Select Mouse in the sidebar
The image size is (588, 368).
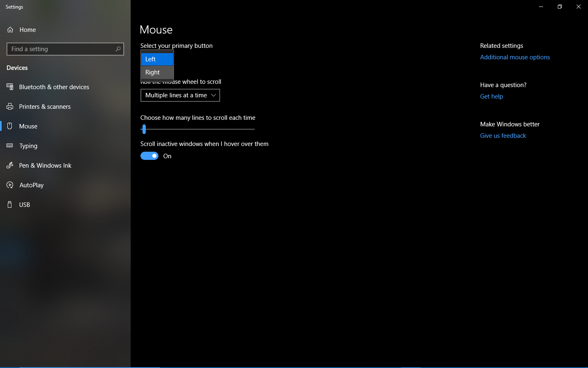(x=65, y=126)
